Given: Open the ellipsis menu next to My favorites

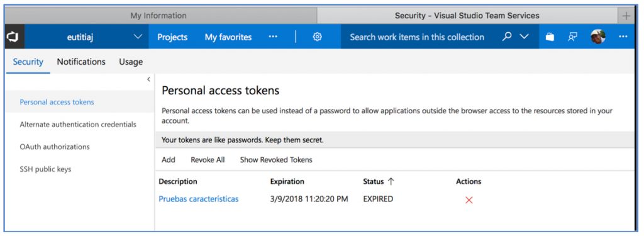Looking at the screenshot, I should coord(273,37).
